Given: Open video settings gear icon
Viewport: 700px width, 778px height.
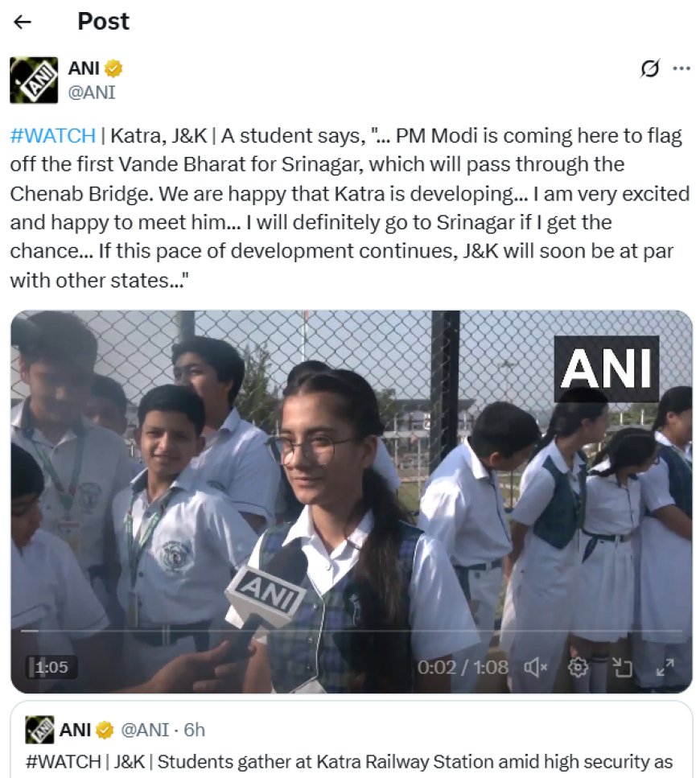Looking at the screenshot, I should [x=578, y=667].
